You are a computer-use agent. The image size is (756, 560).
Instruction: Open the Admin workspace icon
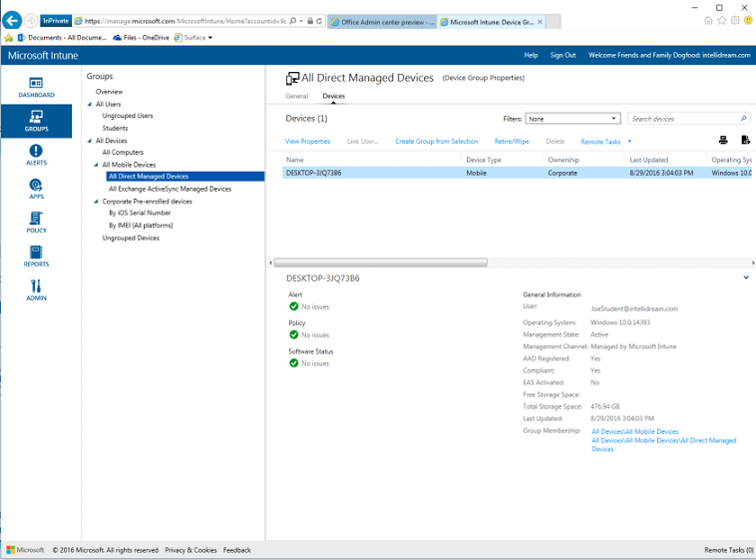click(x=36, y=289)
